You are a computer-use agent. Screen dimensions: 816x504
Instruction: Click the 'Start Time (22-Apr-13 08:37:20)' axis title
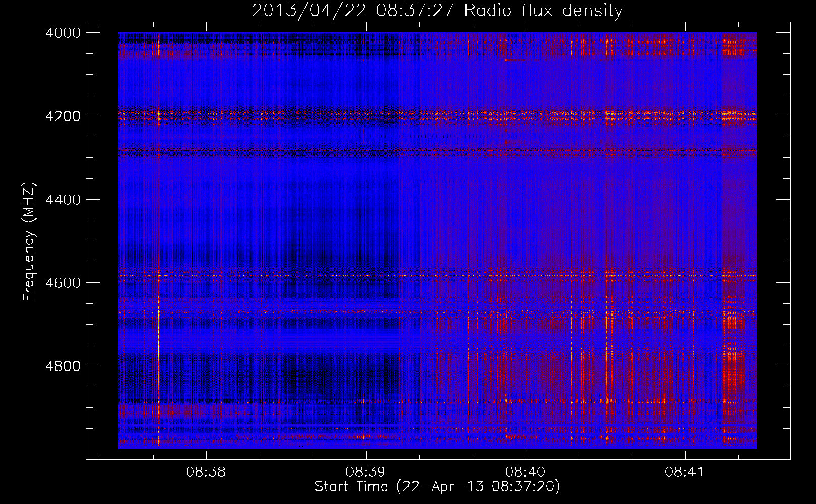click(x=437, y=487)
